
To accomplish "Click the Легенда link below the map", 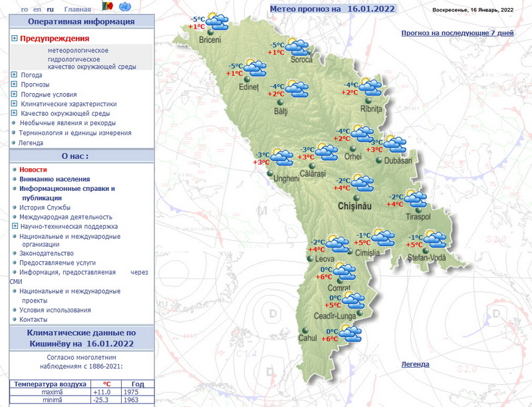I will tap(415, 364).
